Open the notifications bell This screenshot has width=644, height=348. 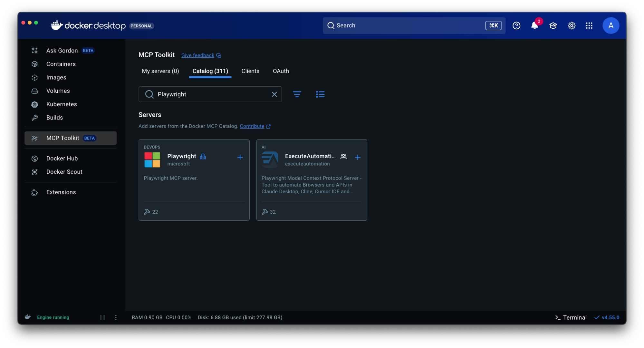click(534, 25)
